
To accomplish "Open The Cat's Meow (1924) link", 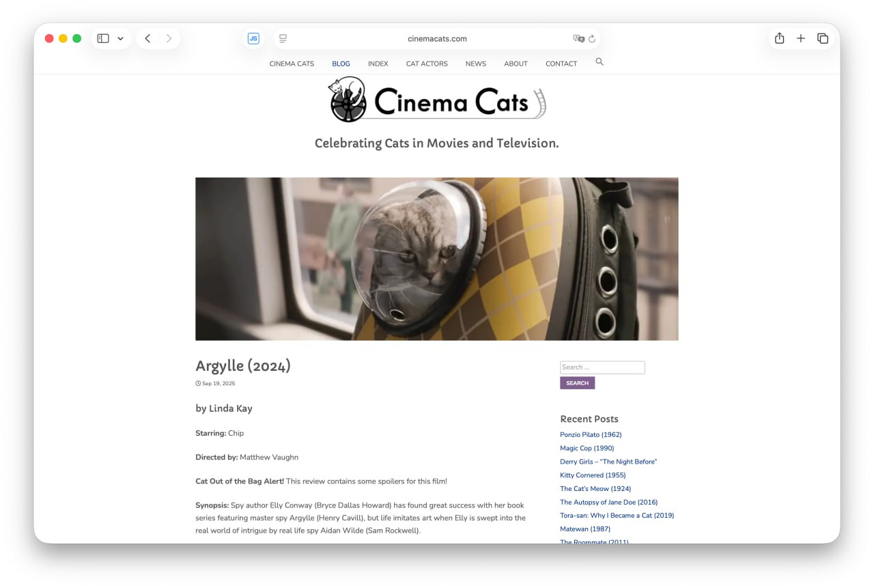I will pyautogui.click(x=595, y=488).
